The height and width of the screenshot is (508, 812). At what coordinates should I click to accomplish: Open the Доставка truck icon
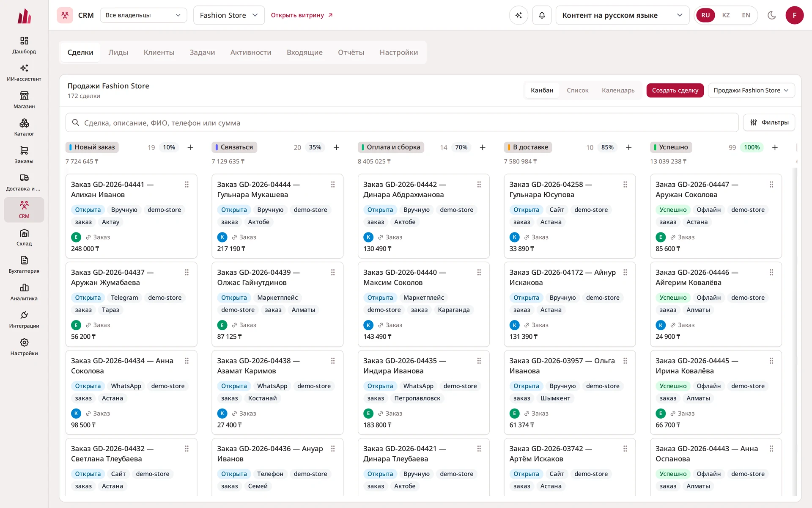pos(24,178)
